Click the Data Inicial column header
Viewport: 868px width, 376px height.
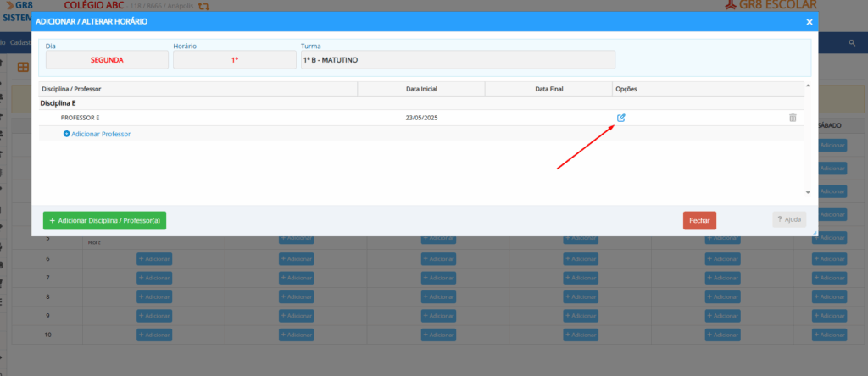(x=421, y=89)
